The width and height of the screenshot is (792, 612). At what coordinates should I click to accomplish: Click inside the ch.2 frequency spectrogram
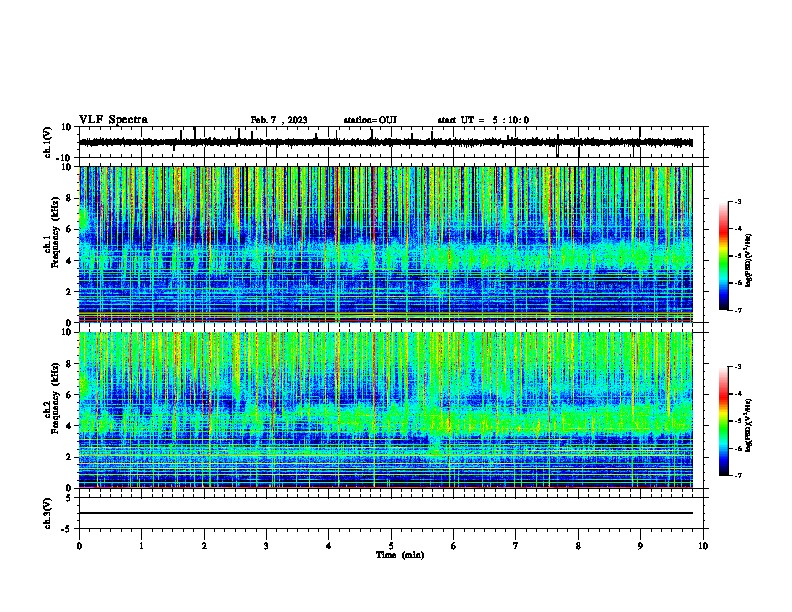386,410
